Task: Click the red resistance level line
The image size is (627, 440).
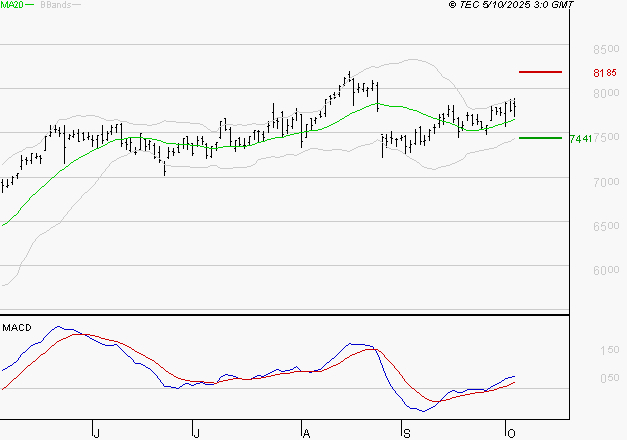Action: click(x=540, y=72)
